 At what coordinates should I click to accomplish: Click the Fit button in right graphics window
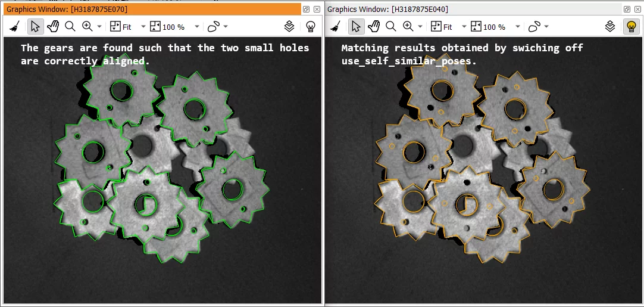(442, 27)
